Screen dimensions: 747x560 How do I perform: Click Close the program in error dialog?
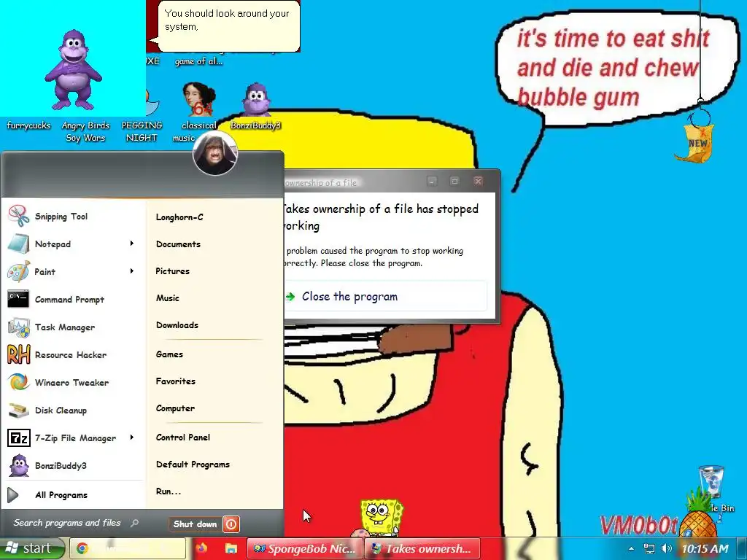coord(385,297)
